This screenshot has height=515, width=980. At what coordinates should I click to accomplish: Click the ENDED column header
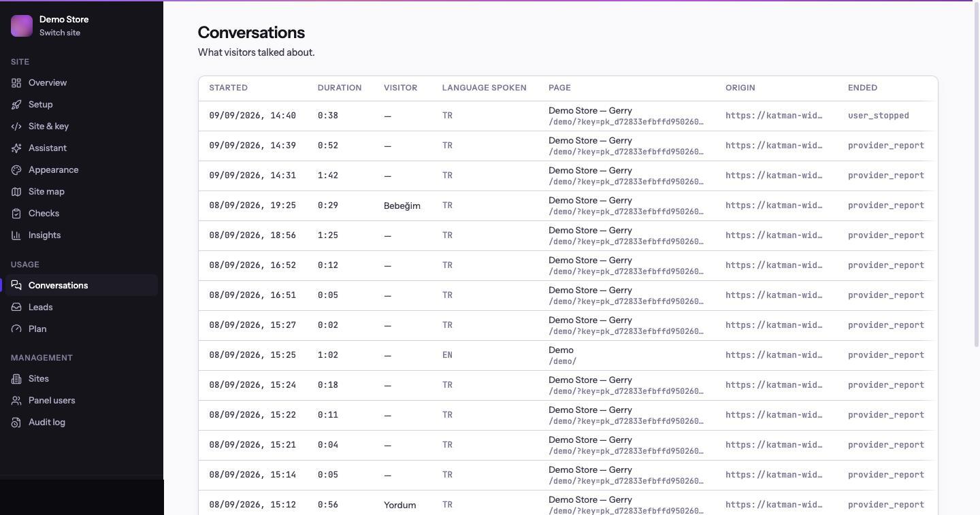click(x=862, y=88)
